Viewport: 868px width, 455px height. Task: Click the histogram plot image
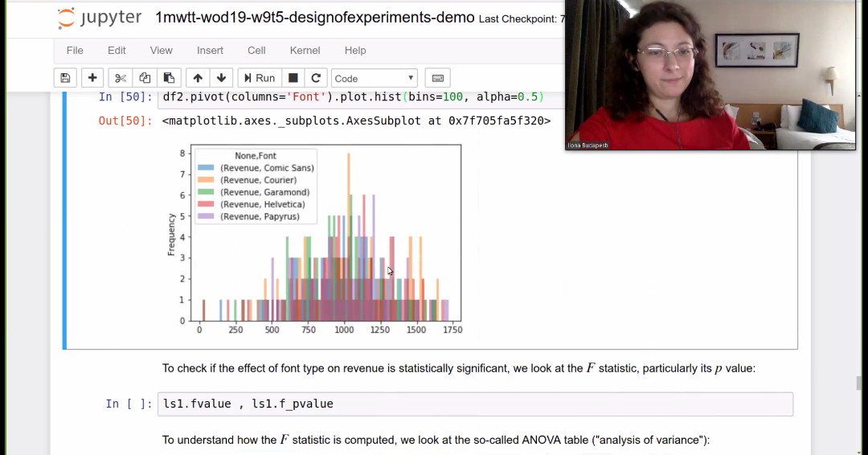coord(314,239)
